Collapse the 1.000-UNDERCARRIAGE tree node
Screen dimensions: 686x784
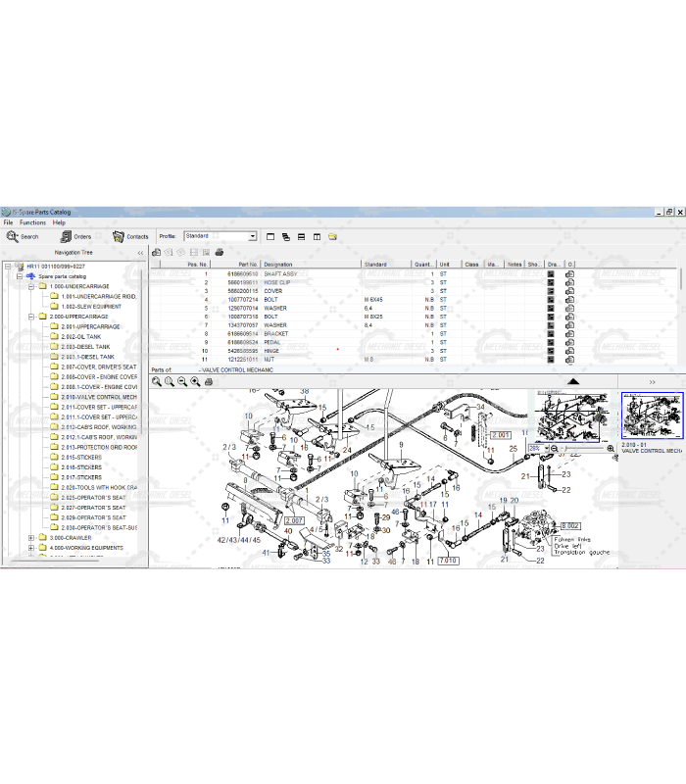point(31,286)
